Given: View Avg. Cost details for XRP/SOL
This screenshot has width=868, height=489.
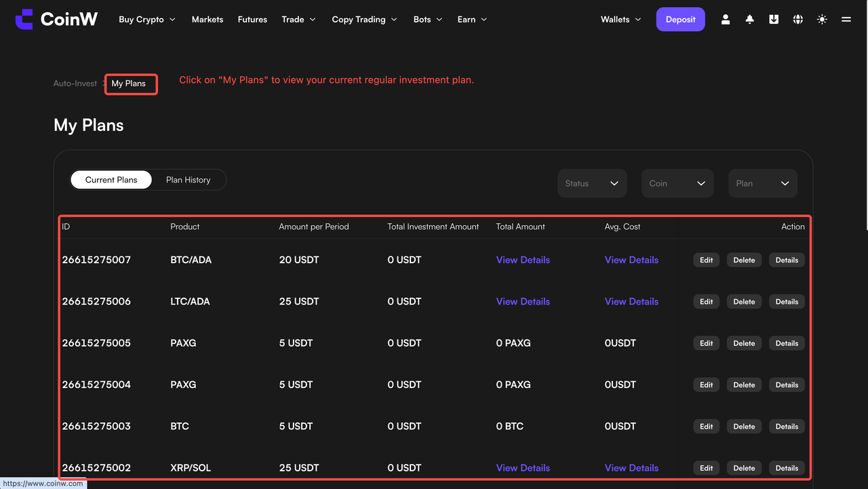Looking at the screenshot, I should pyautogui.click(x=631, y=468).
